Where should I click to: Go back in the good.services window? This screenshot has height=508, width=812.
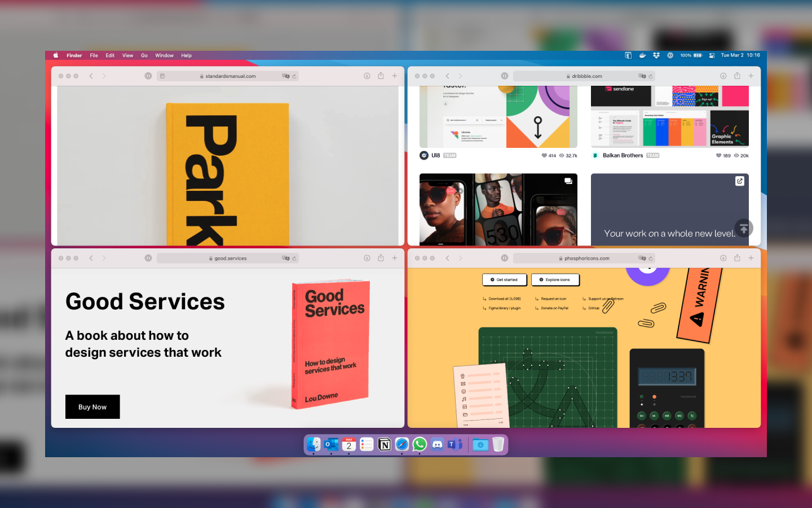[91, 258]
